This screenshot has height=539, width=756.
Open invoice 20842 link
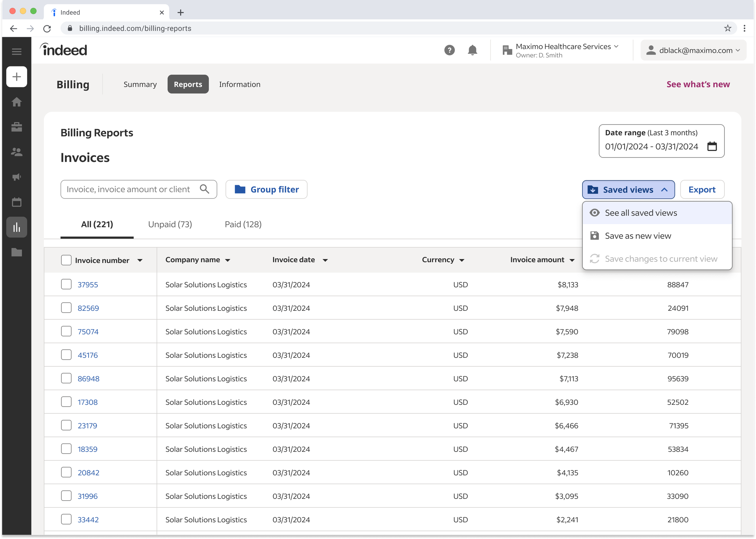(x=88, y=472)
